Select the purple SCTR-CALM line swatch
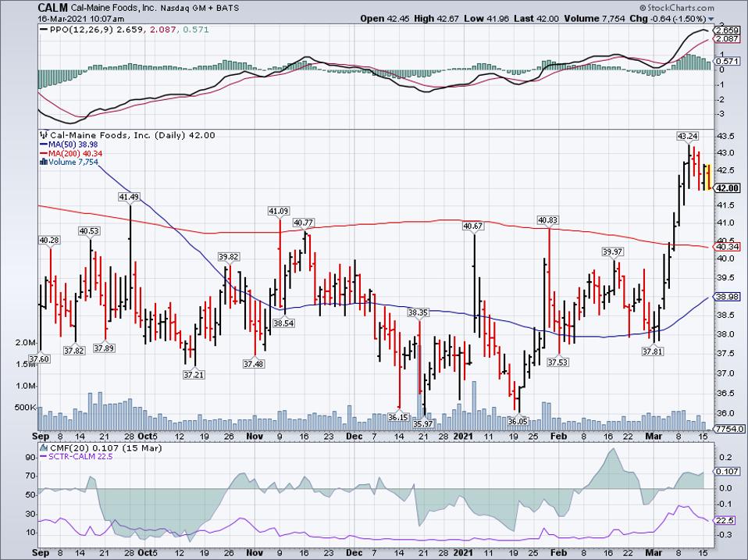The image size is (748, 560). coord(44,456)
